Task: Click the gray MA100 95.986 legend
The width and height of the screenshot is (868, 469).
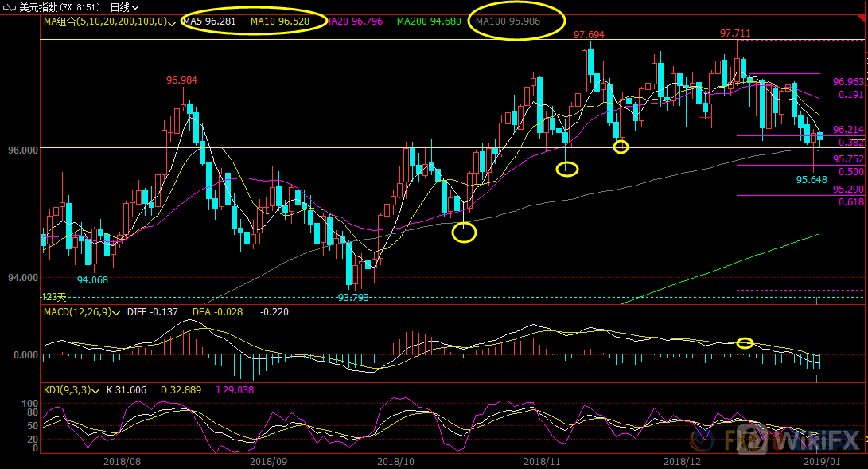Action: 508,21
